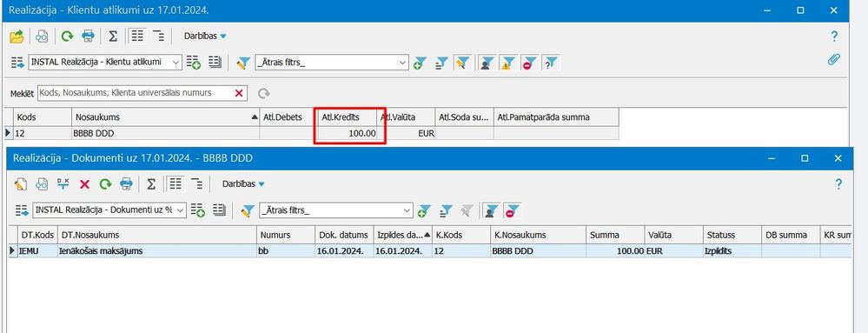Screen dimensions: 868x333
Task: Click D-K icon in Dokumenti toolbar
Action: point(63,184)
